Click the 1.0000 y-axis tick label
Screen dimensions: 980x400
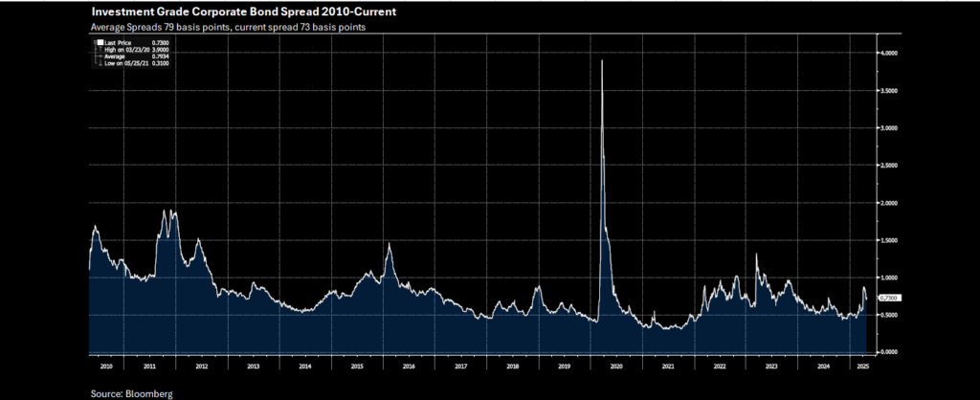coord(889,278)
